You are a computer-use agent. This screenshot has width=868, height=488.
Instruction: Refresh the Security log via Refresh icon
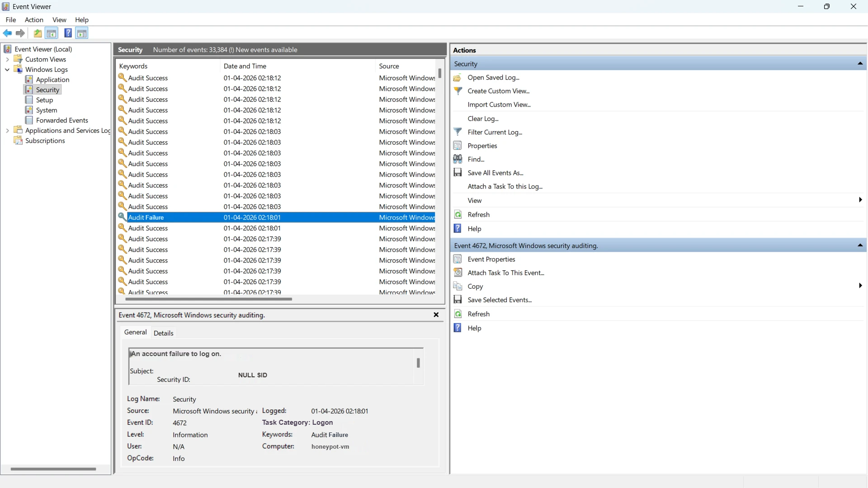pyautogui.click(x=458, y=214)
